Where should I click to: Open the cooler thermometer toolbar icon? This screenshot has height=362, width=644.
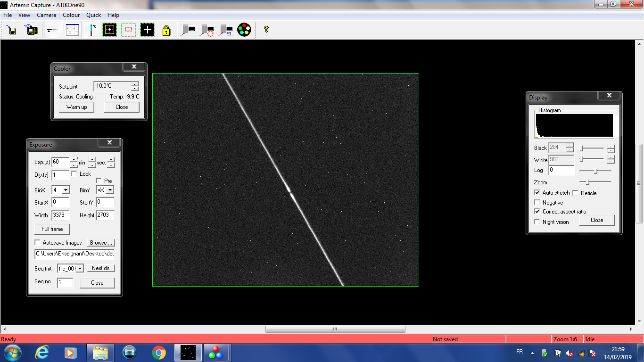click(92, 30)
